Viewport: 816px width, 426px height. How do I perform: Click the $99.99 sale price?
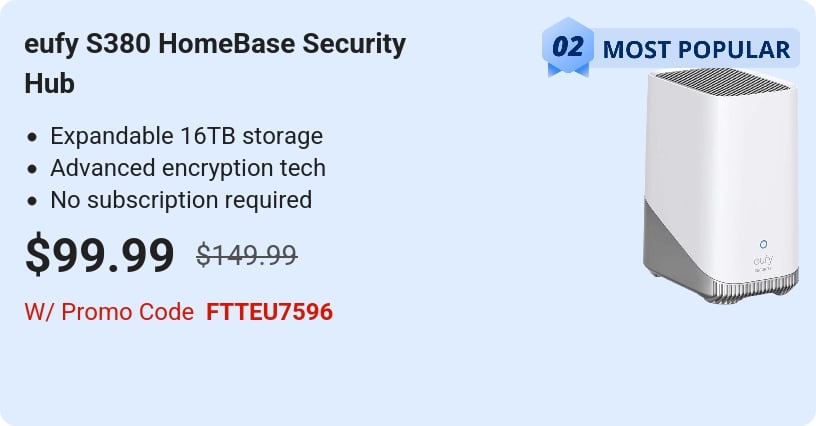click(99, 254)
